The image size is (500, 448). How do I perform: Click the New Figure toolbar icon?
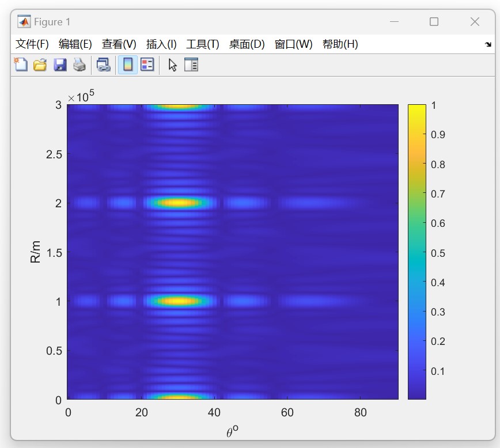tap(21, 64)
